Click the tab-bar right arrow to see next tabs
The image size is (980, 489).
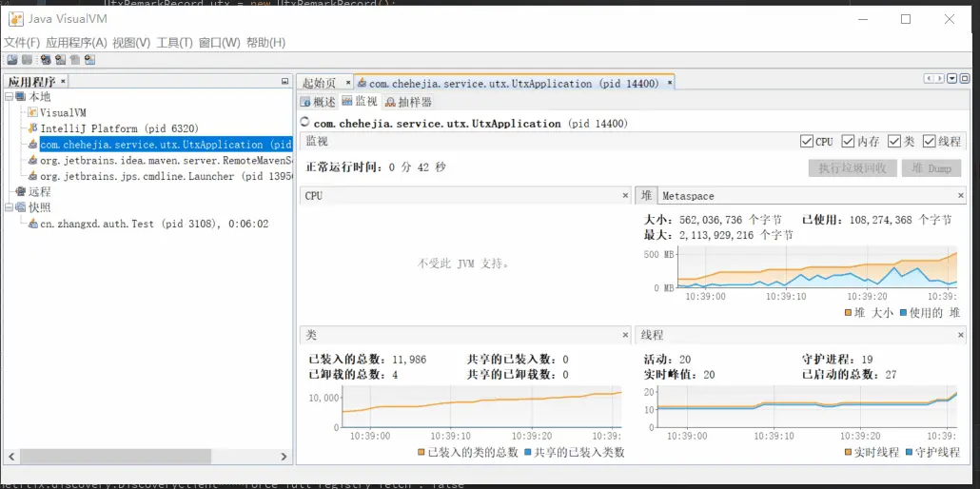pos(939,78)
